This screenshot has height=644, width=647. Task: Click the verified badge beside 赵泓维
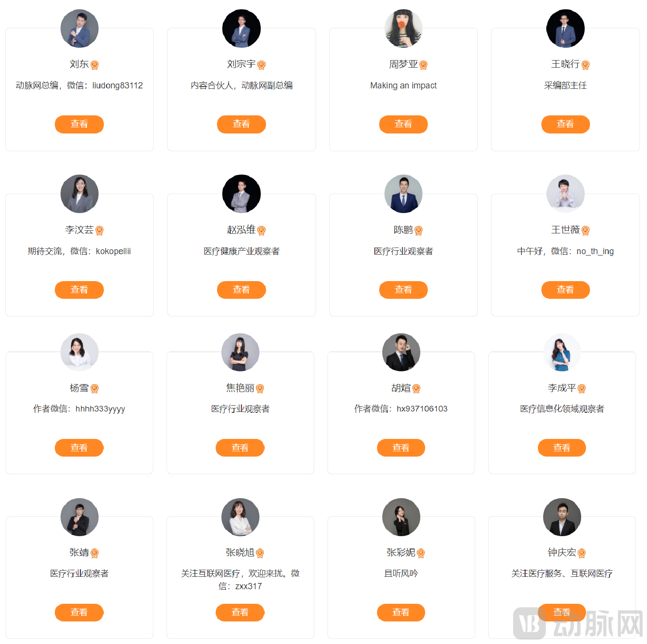[x=261, y=230]
